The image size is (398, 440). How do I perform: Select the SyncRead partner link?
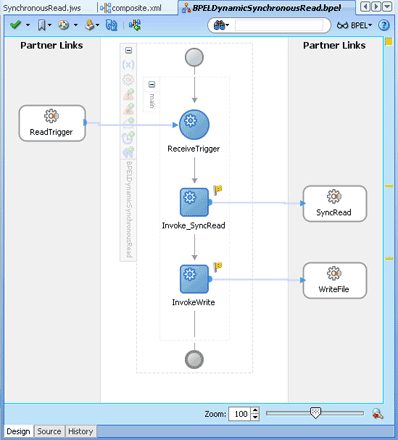point(335,204)
